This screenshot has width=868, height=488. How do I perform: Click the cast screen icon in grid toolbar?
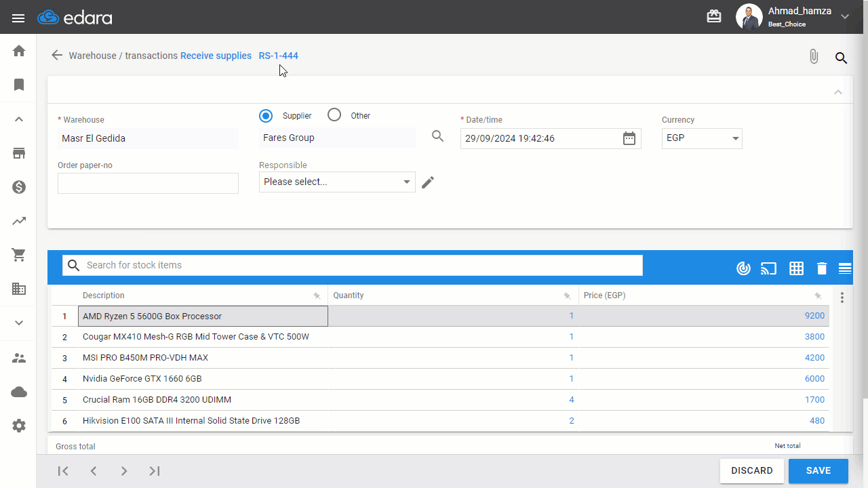[768, 268]
